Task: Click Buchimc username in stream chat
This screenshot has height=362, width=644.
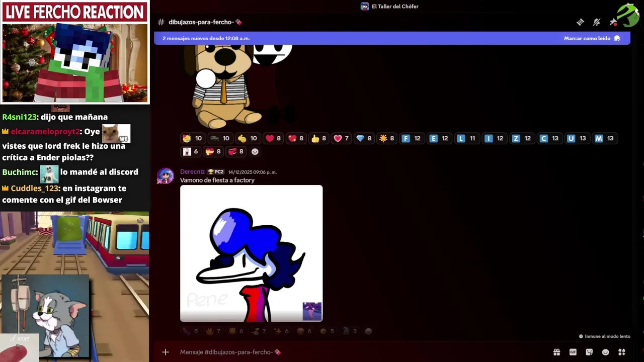Action: click(19, 172)
